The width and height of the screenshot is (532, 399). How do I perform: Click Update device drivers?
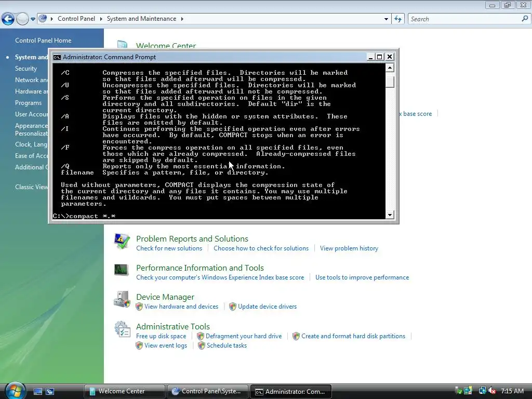[268, 307]
